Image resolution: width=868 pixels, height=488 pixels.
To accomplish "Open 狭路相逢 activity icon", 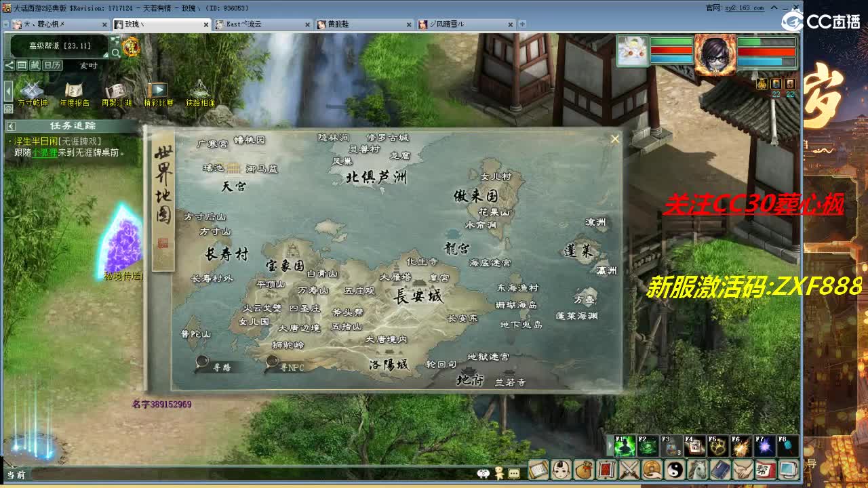I will click(x=200, y=95).
